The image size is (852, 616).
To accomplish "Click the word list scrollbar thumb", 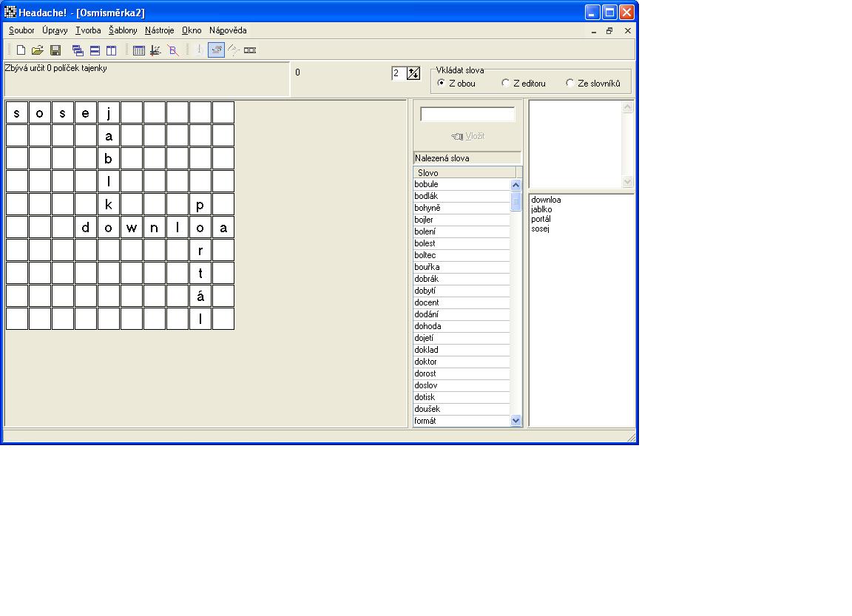I will 515,202.
